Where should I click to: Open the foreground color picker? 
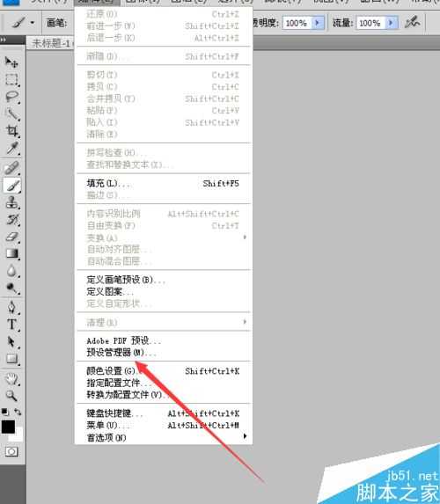[x=8, y=427]
